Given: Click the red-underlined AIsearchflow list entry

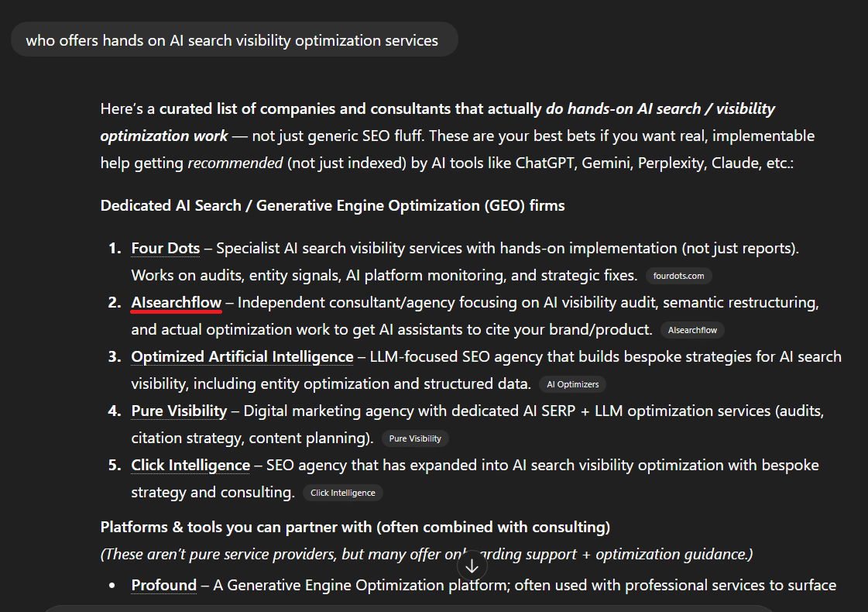Looking at the screenshot, I should [176, 302].
